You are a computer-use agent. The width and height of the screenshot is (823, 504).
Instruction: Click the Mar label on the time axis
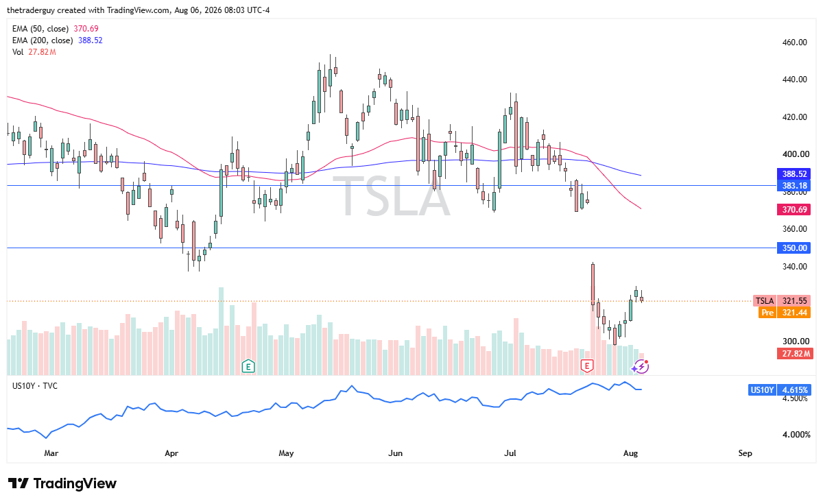click(51, 453)
